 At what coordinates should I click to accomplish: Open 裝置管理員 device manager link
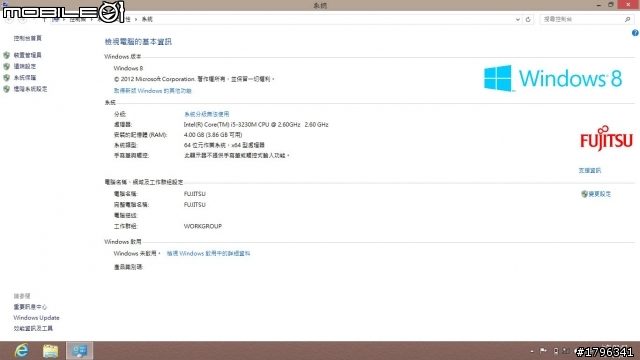click(x=27, y=55)
